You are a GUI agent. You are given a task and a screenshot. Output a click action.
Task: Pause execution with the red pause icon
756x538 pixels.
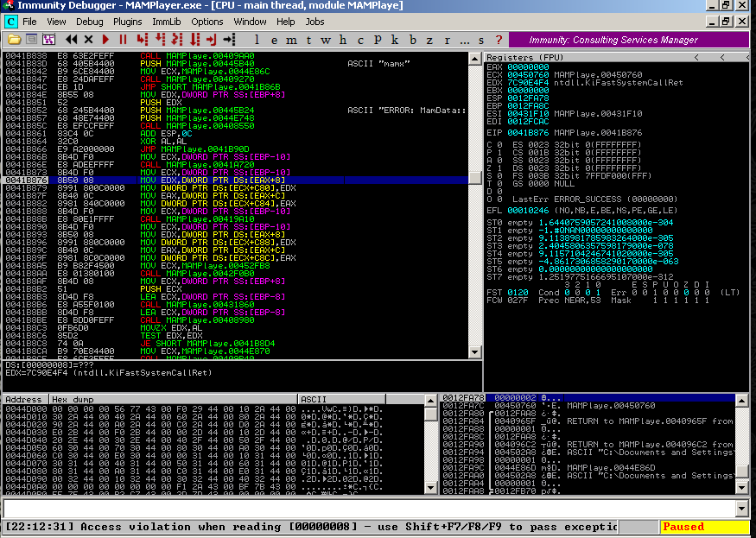tap(123, 40)
